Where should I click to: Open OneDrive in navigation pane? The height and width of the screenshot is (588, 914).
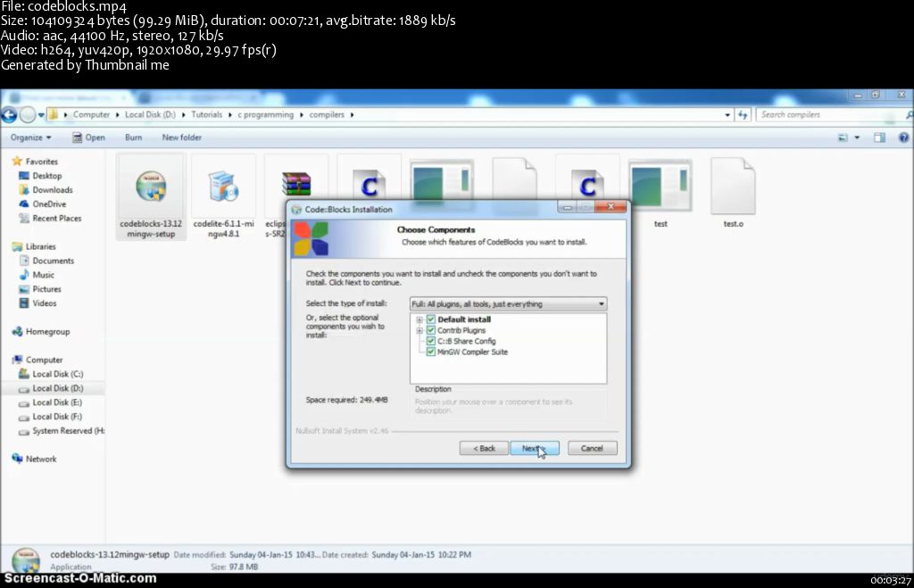point(43,204)
